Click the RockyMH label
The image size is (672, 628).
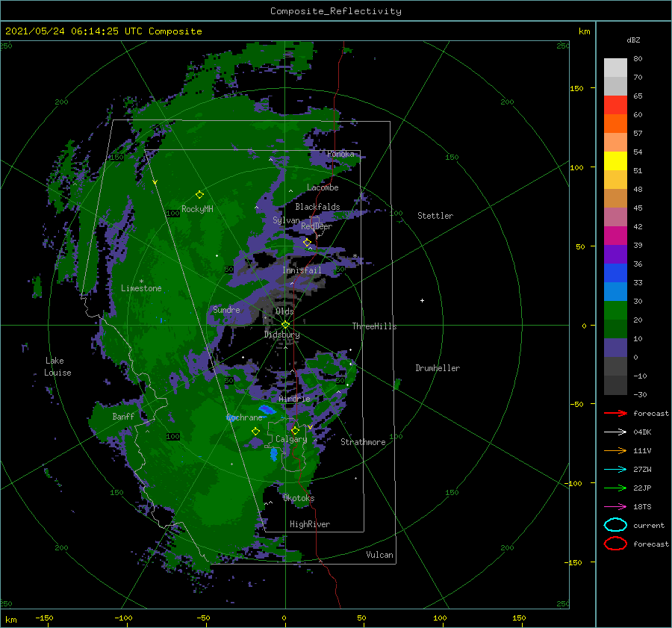(x=197, y=209)
